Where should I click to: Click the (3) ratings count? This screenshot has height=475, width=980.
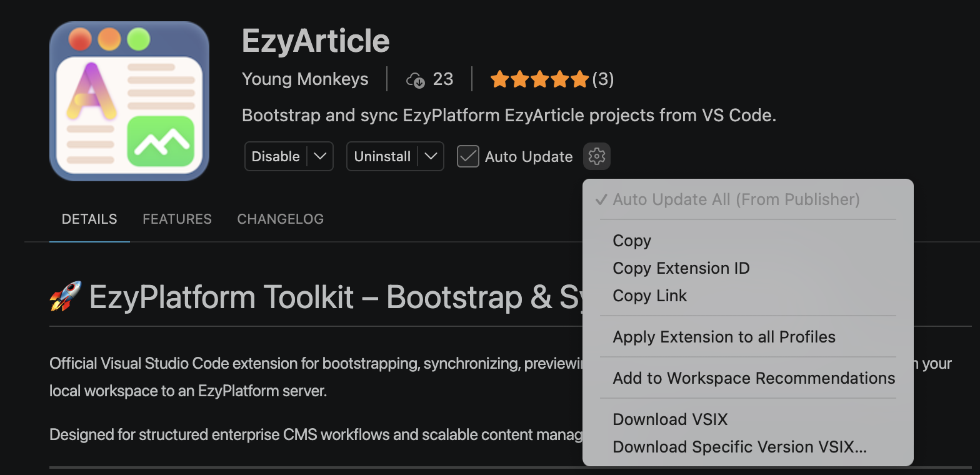[602, 79]
